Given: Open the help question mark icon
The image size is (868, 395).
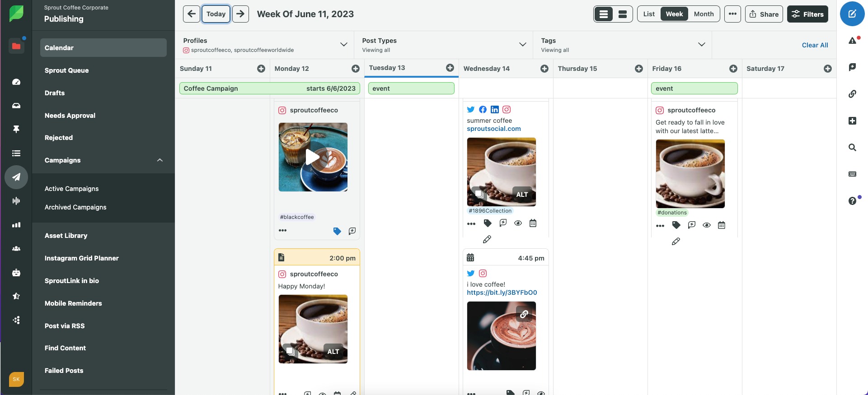Looking at the screenshot, I should coord(852,201).
